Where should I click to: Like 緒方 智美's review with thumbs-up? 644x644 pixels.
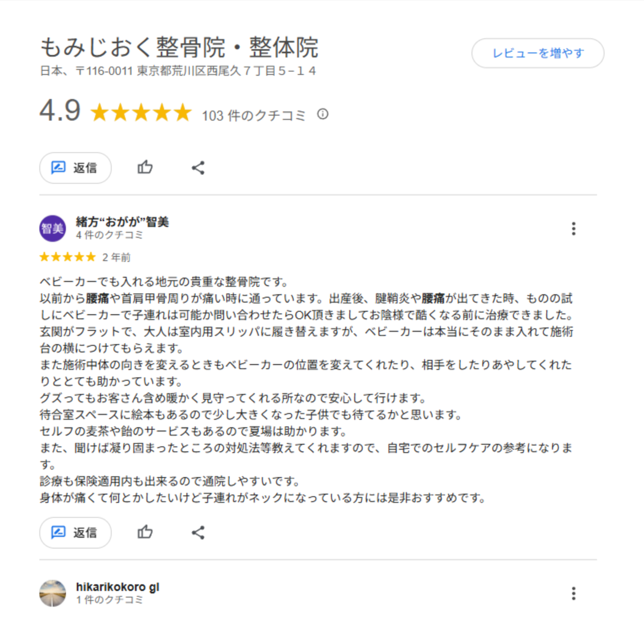[145, 532]
